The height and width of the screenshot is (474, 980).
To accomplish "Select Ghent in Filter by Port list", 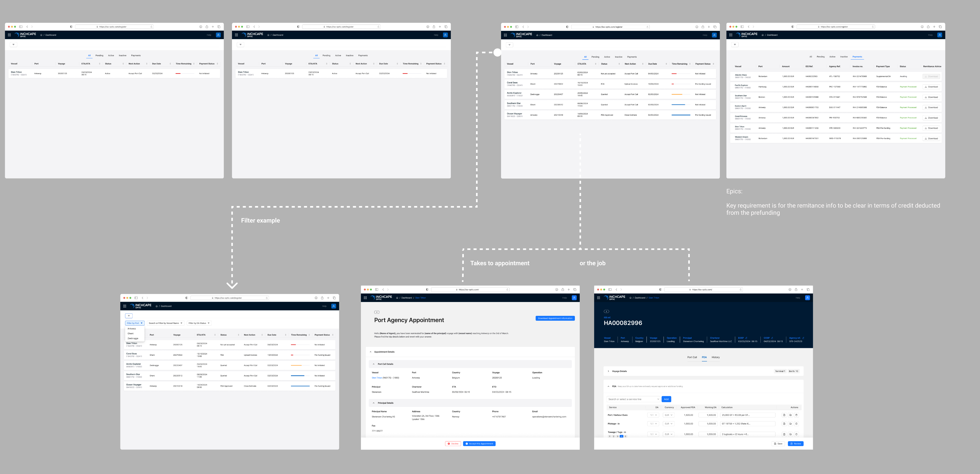I will click(130, 334).
